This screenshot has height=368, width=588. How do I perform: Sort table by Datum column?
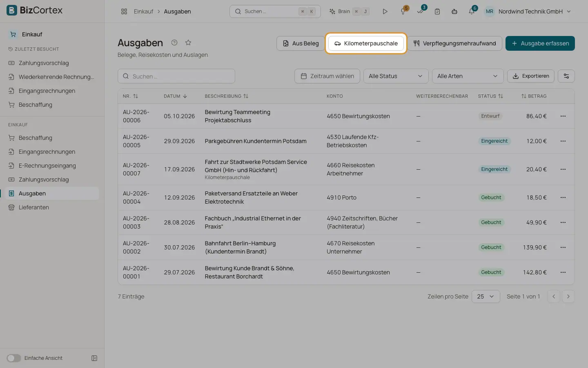[x=176, y=96]
